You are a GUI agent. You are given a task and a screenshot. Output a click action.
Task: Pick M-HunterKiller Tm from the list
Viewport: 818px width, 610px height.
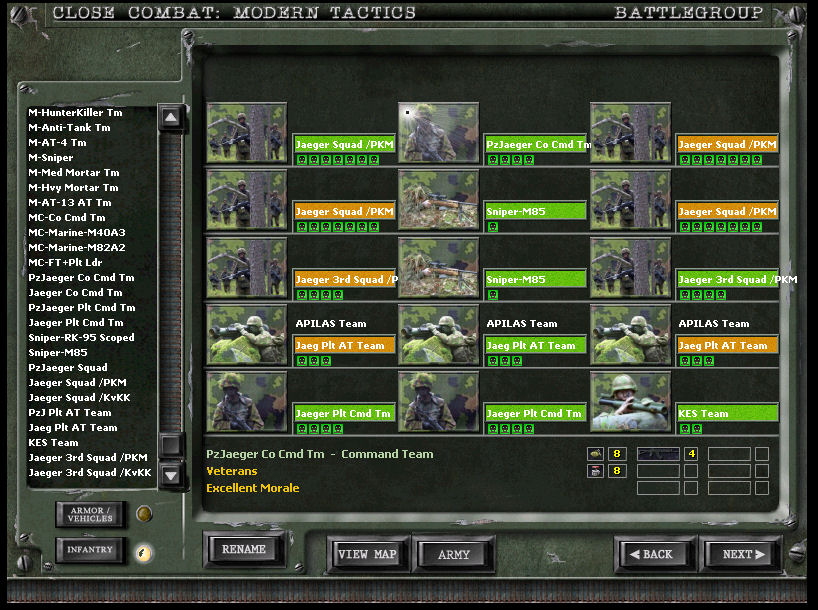(x=75, y=113)
